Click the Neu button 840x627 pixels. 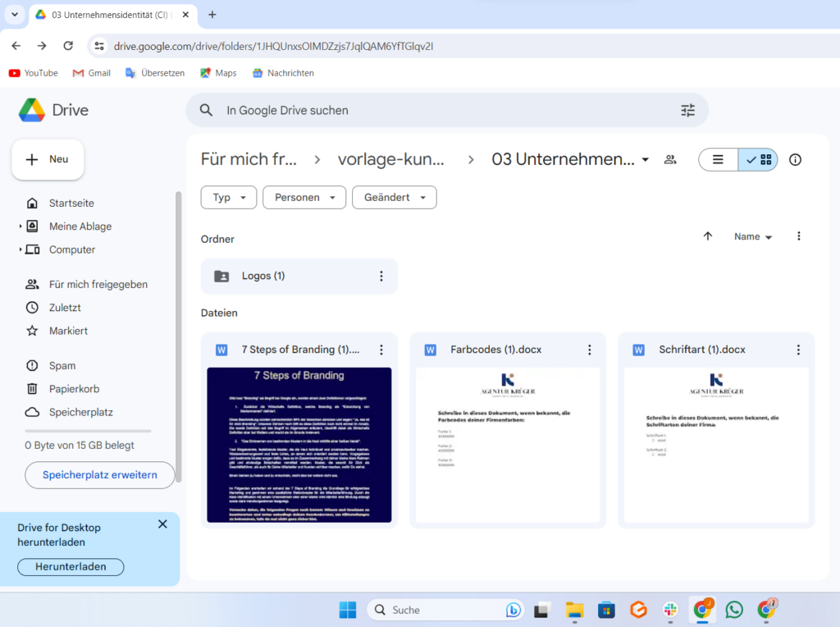tap(48, 159)
